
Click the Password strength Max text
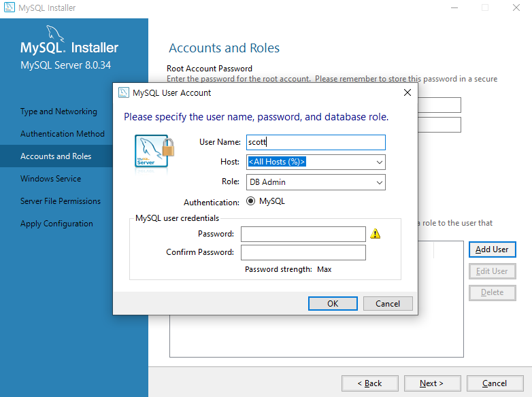tap(288, 269)
